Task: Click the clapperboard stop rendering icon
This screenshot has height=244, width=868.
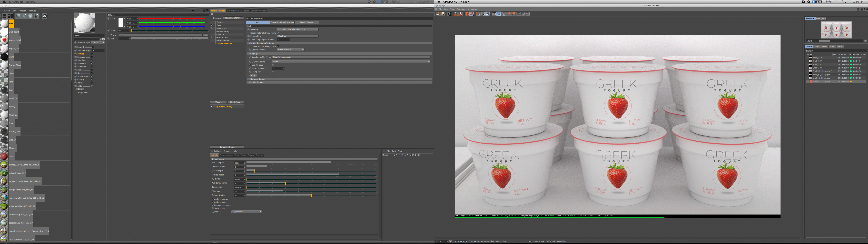Action: [449, 14]
